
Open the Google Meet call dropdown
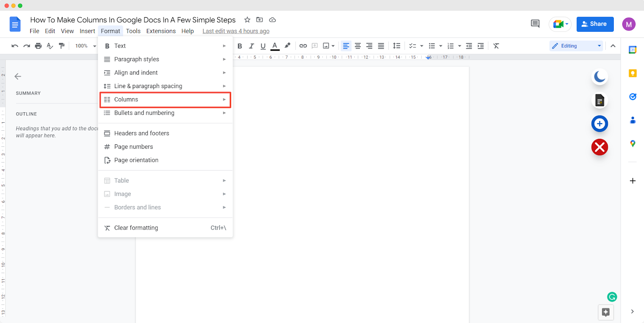point(560,24)
